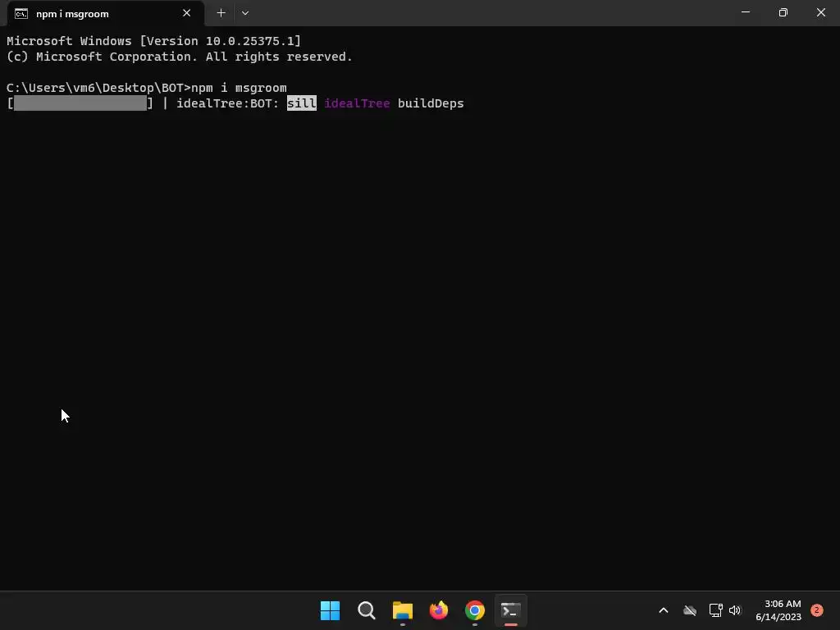Open a new terminal tab

[221, 13]
